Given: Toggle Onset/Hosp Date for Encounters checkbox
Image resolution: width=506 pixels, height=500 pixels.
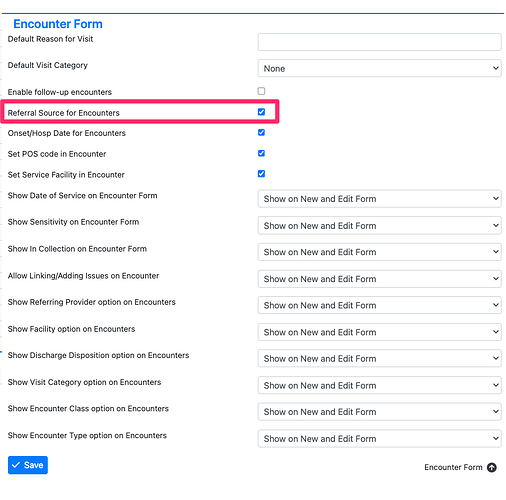Looking at the screenshot, I should click(x=261, y=132).
